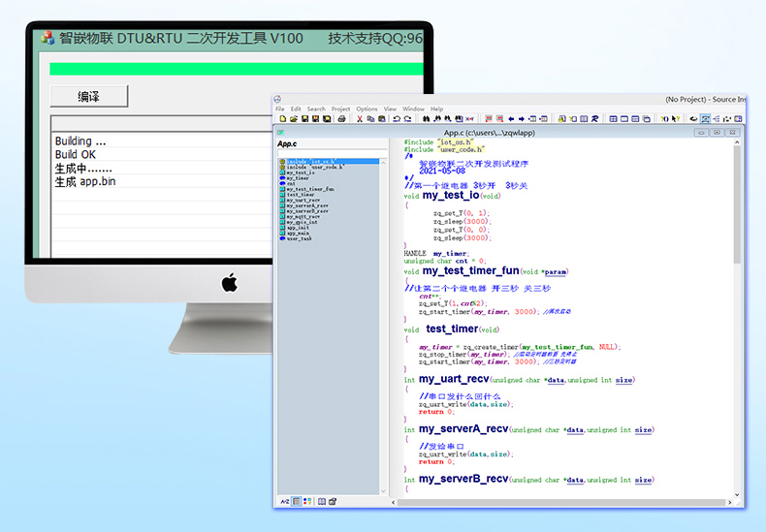Click the Undo arrow icon
The image size is (766, 532).
pyautogui.click(x=396, y=118)
